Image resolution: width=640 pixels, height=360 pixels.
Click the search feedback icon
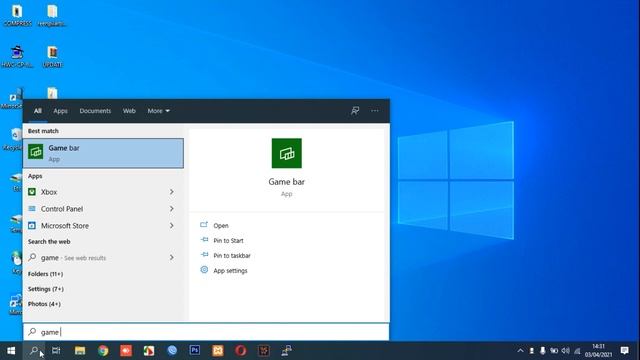pyautogui.click(x=355, y=111)
